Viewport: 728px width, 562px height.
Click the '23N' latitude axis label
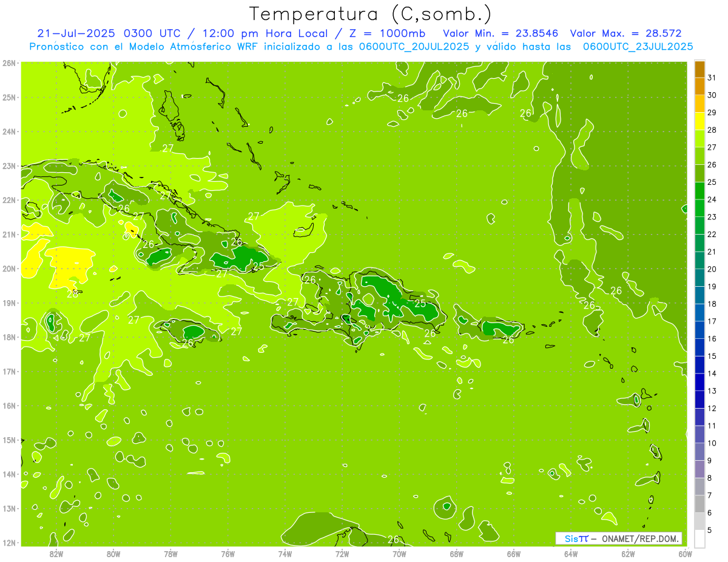click(9, 166)
